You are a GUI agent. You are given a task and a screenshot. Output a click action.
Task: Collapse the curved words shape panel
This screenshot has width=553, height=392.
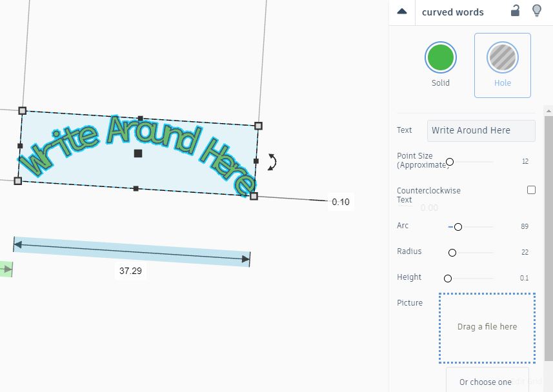click(402, 12)
